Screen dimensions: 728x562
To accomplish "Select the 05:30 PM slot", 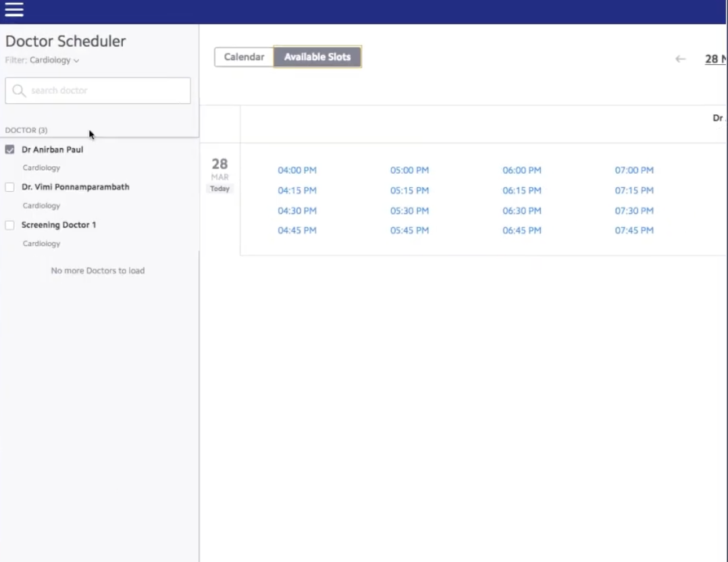I will 409,211.
